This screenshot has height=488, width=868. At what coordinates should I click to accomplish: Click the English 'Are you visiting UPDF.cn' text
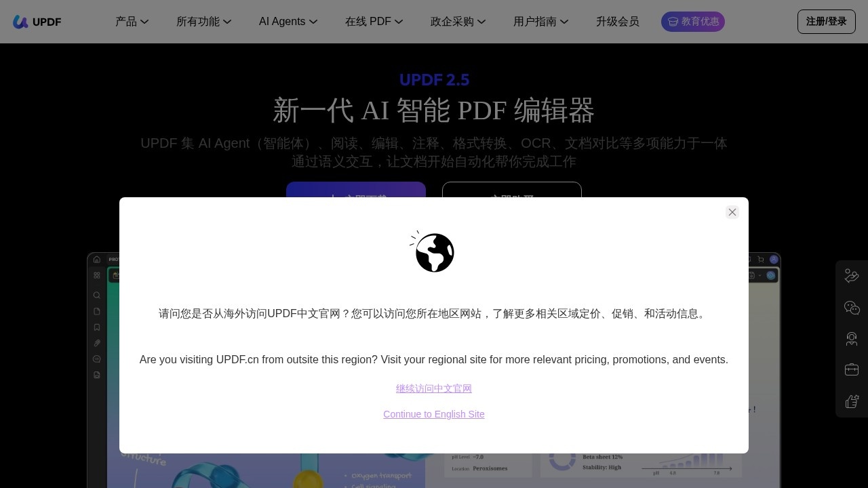[x=434, y=360]
